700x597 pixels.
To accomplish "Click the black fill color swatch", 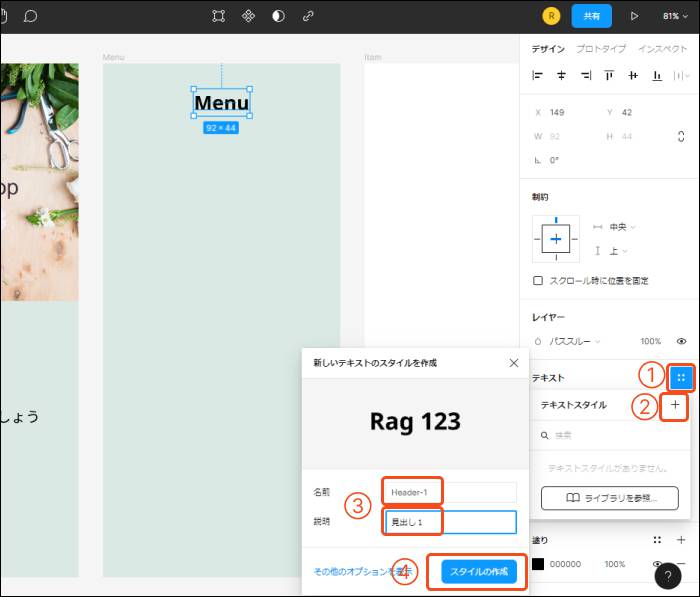I will point(538,564).
